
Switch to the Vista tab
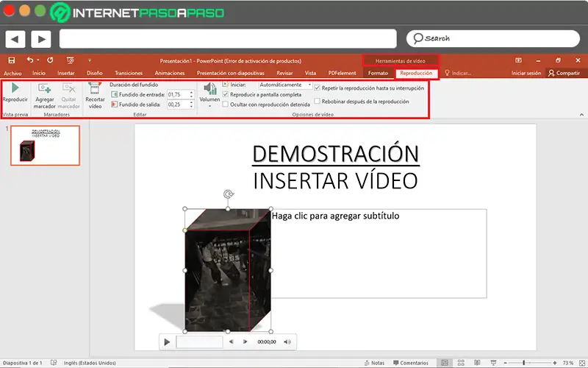(310, 73)
